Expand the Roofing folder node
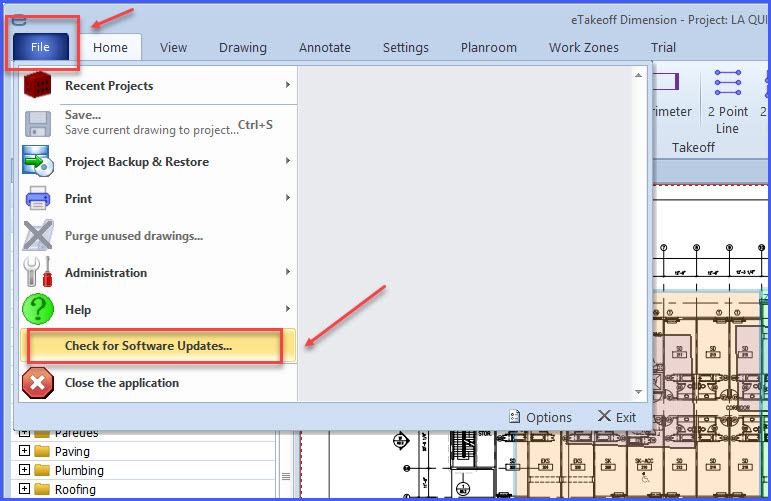This screenshot has height=501, width=771. click(x=24, y=489)
